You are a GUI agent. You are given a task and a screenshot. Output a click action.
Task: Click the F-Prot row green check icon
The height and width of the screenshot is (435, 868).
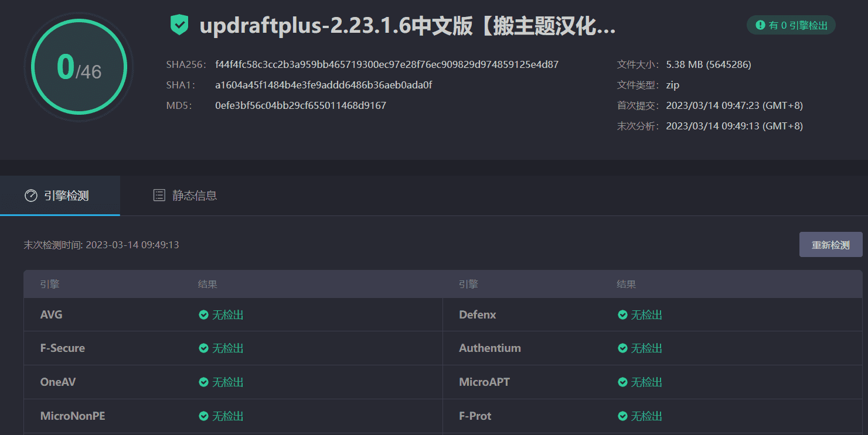[x=622, y=416]
